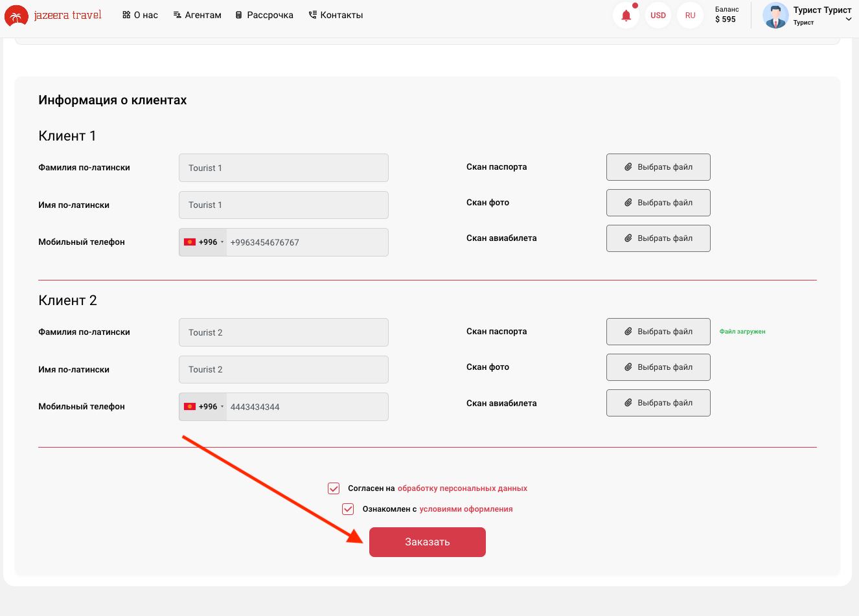Click Client 1 surname field Tourist 1
The height and width of the screenshot is (616, 859).
(x=283, y=168)
